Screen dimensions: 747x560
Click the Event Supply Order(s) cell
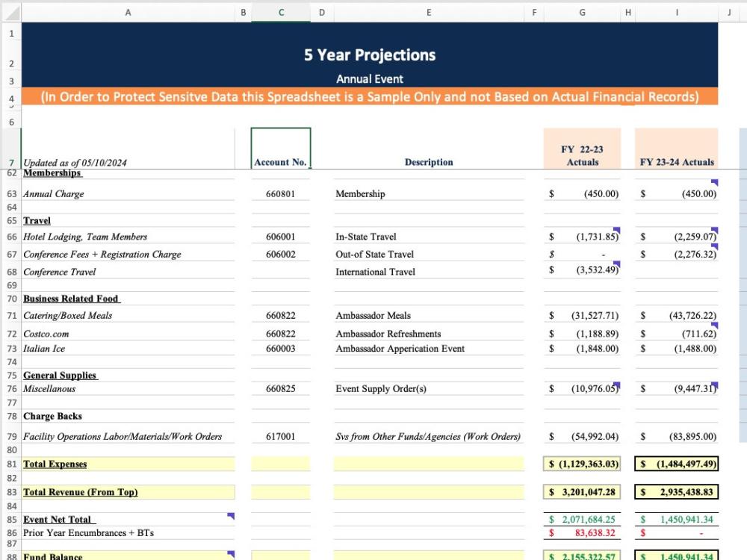tap(429, 388)
